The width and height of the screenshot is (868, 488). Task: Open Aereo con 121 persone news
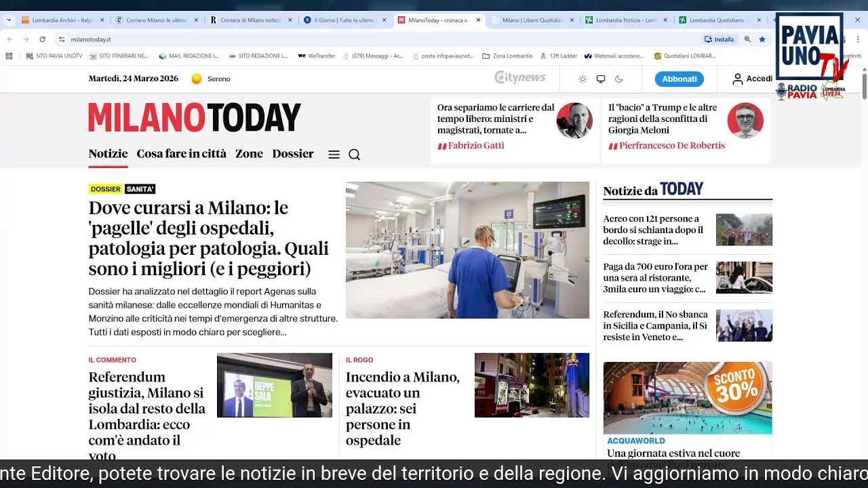[x=653, y=230]
